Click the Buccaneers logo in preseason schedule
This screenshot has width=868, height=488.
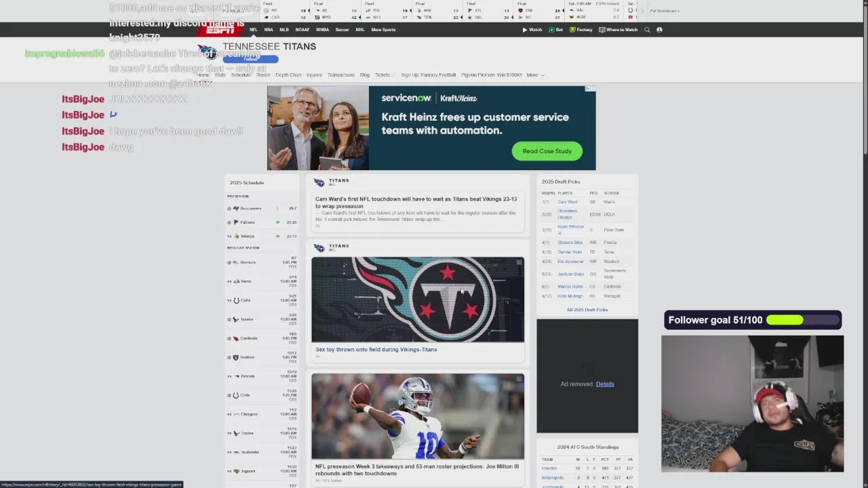click(x=236, y=209)
